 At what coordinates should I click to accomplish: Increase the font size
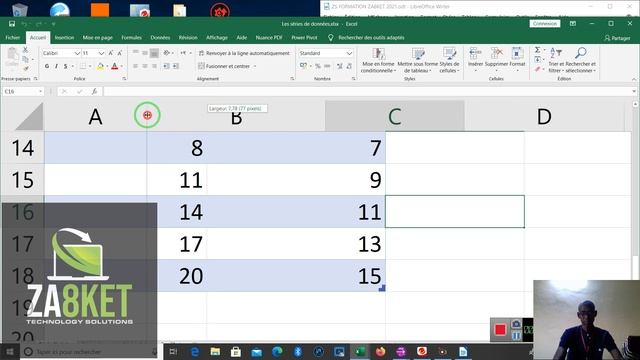[111, 53]
